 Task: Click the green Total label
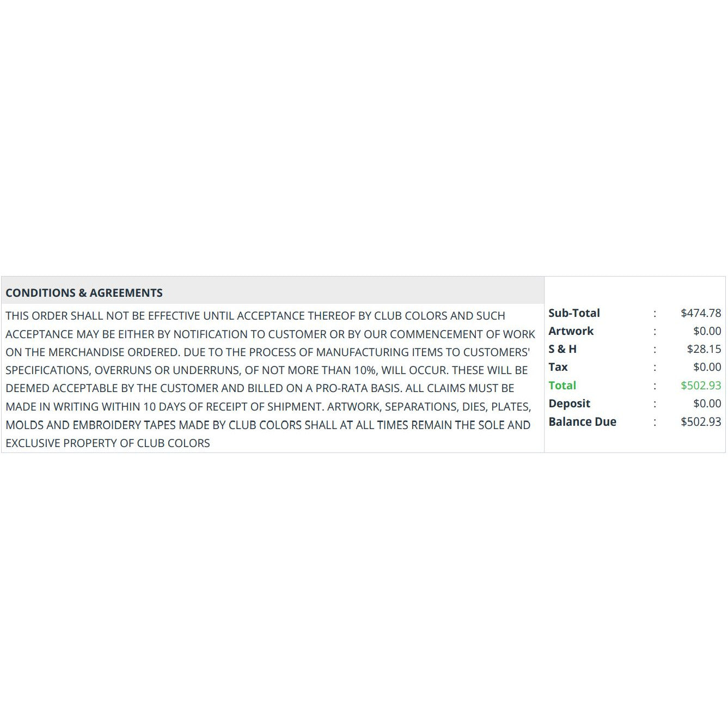[x=562, y=386]
